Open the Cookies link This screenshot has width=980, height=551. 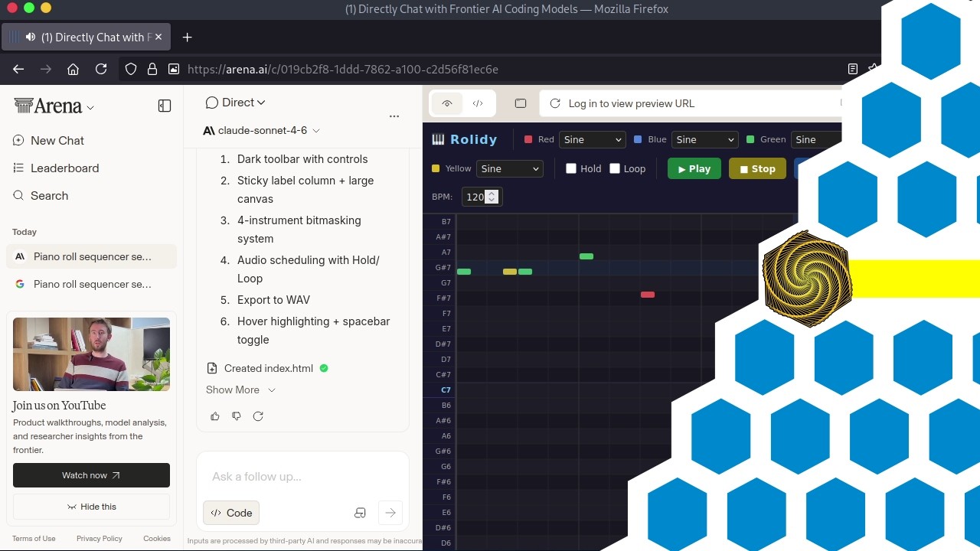click(x=157, y=539)
